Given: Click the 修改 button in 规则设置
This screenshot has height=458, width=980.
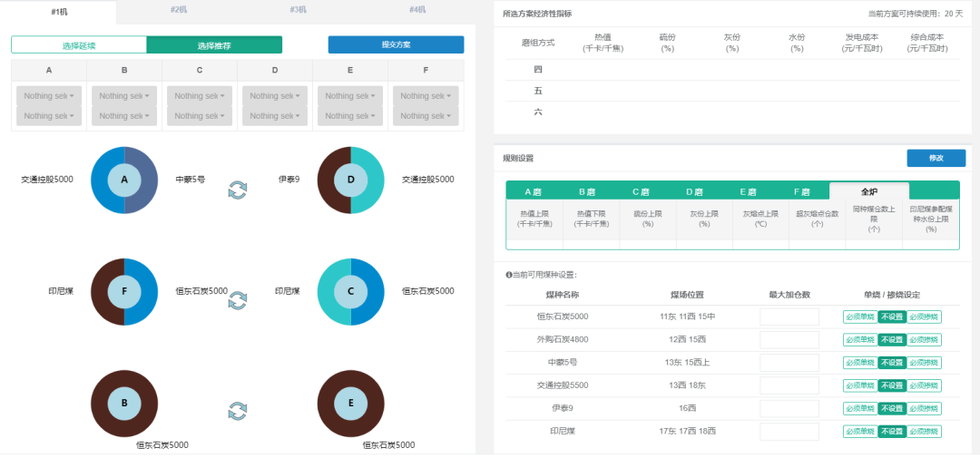Looking at the screenshot, I should [x=936, y=159].
